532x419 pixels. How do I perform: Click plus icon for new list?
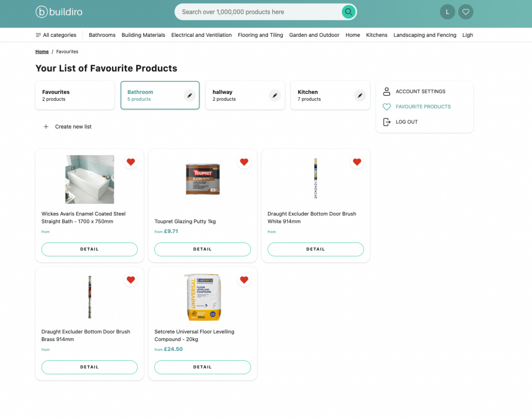pyautogui.click(x=46, y=127)
